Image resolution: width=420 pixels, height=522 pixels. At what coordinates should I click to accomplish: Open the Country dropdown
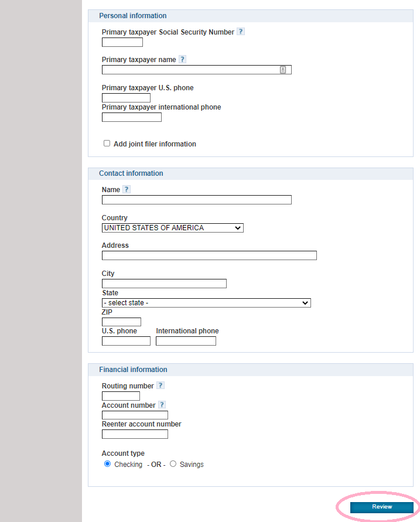tap(172, 228)
